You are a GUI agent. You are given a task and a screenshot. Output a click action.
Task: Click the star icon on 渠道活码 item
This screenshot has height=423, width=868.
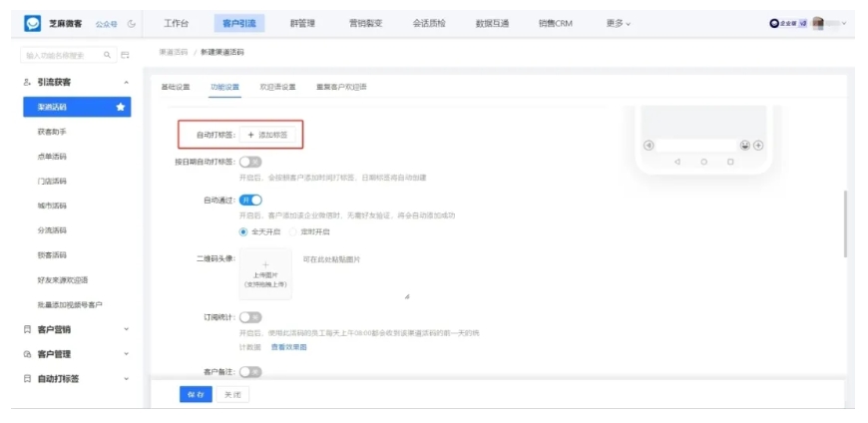121,108
